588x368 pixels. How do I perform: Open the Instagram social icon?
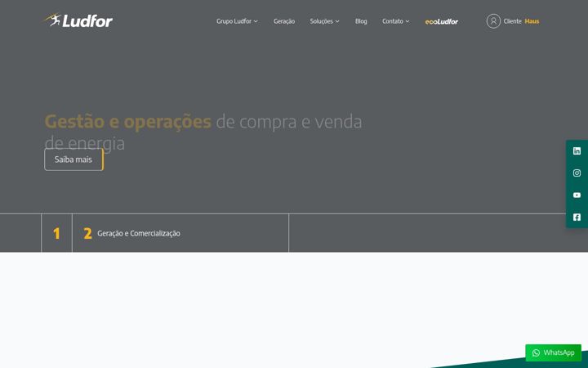(x=577, y=173)
